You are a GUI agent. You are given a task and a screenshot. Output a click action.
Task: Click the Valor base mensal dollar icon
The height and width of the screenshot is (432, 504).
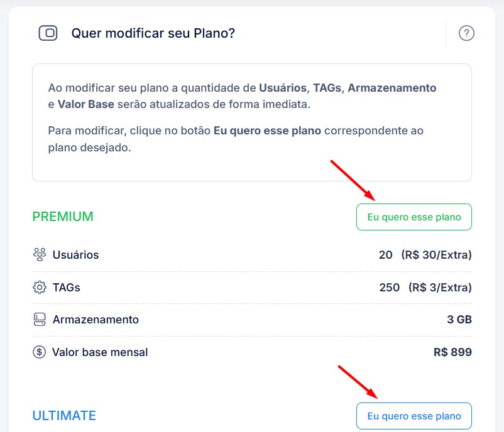pos(39,352)
